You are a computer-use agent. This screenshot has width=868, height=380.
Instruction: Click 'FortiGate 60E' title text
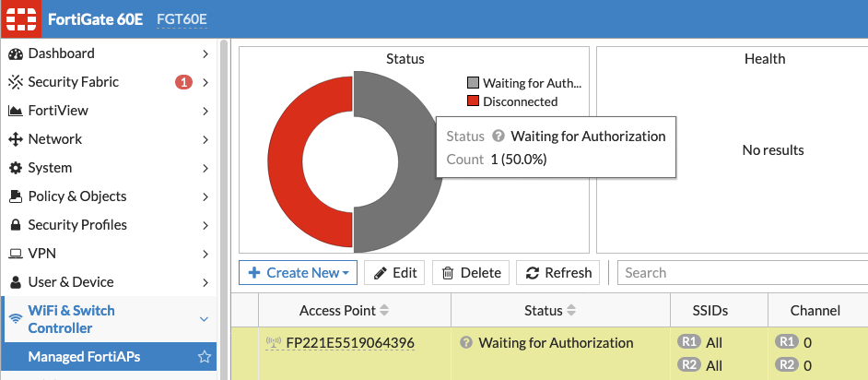coord(95,19)
